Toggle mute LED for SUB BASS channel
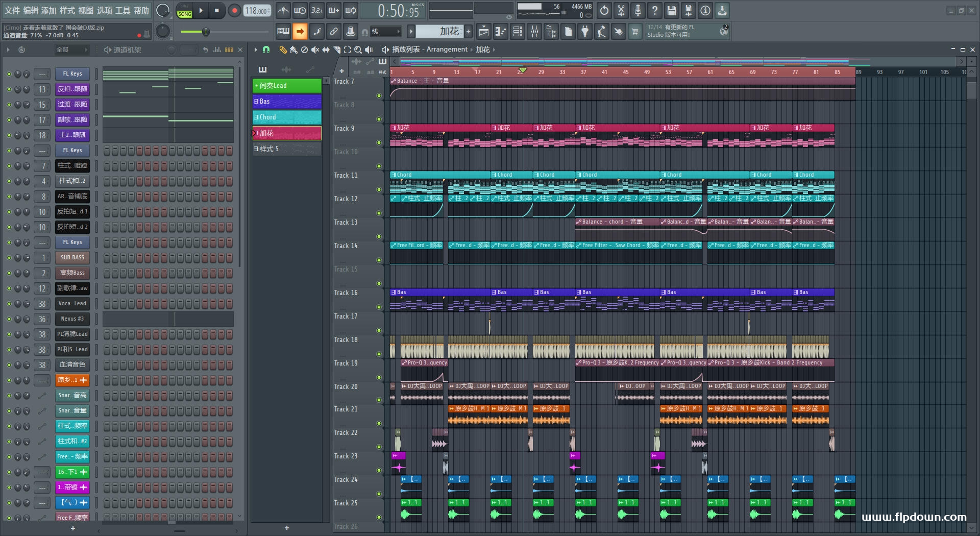Image resolution: width=980 pixels, height=536 pixels. (9, 258)
